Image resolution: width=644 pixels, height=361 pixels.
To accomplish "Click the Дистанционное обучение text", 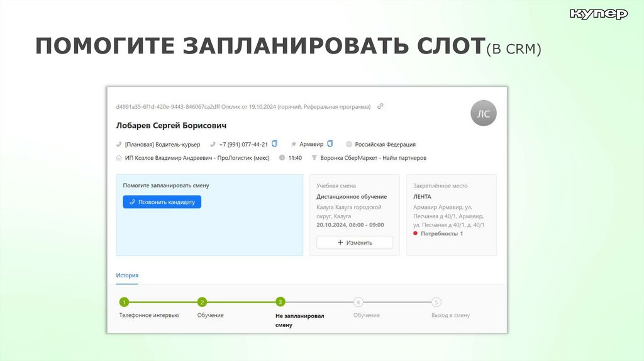I will point(352,196).
